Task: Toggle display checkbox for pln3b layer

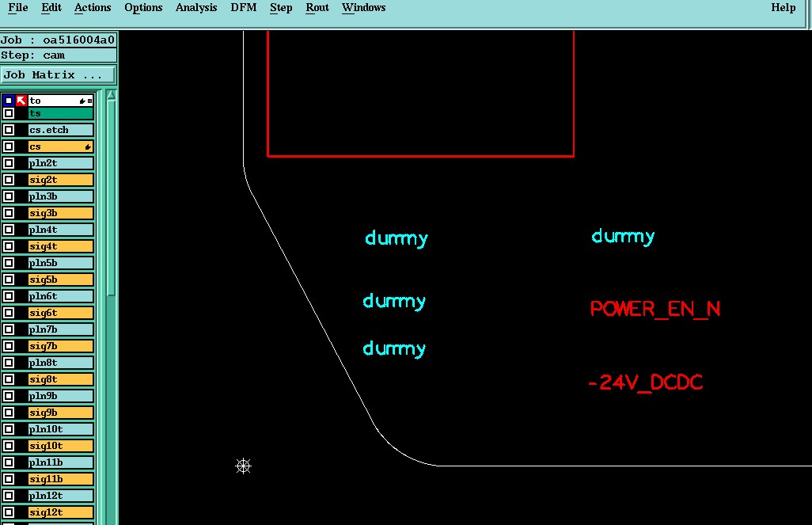Action: 8,196
